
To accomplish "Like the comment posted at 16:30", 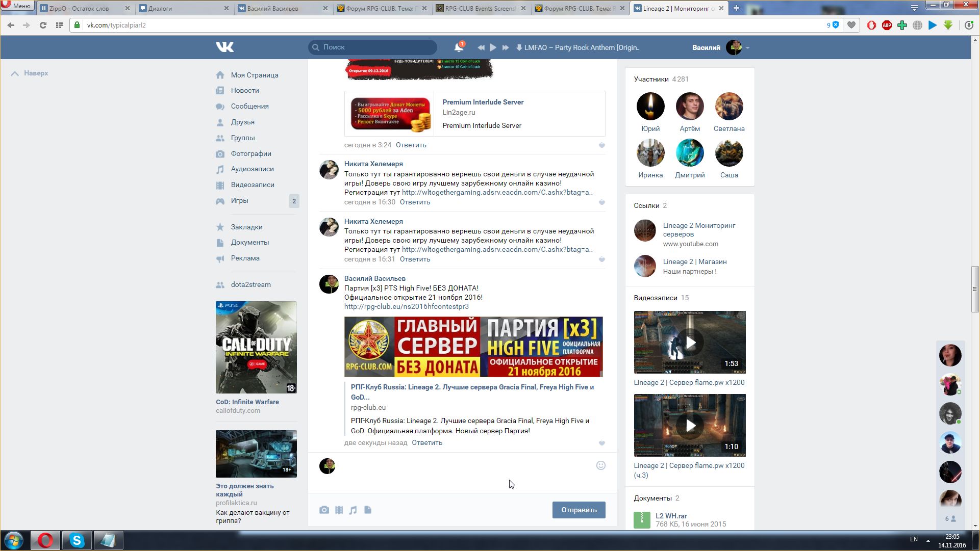I will (x=601, y=202).
